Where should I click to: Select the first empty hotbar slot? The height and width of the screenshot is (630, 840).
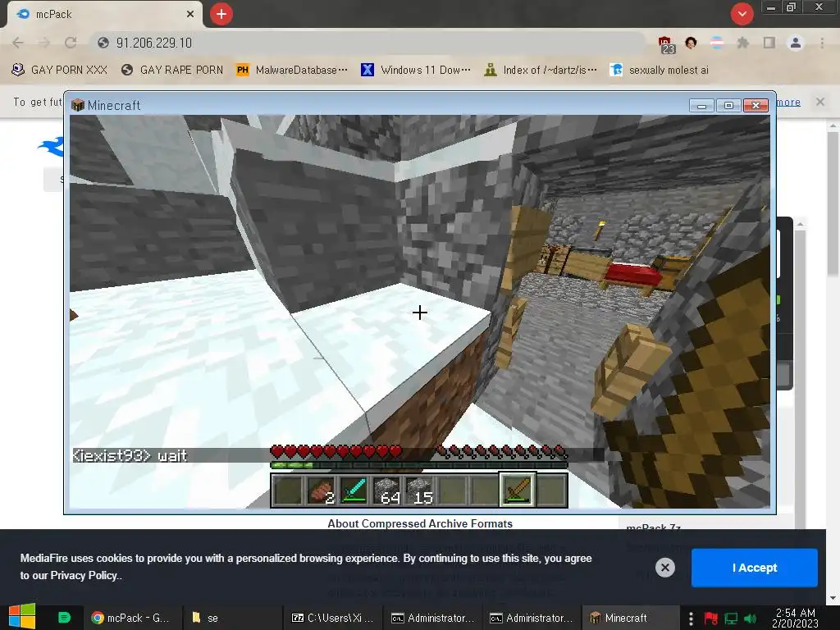pyautogui.click(x=288, y=491)
